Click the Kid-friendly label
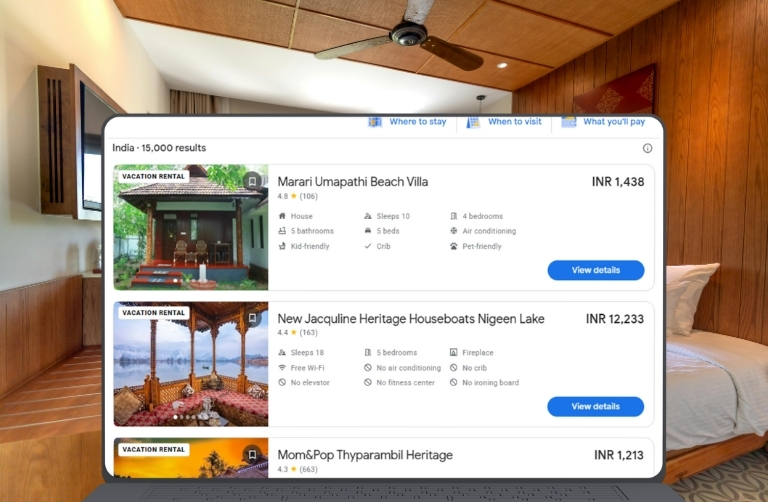 click(x=310, y=246)
